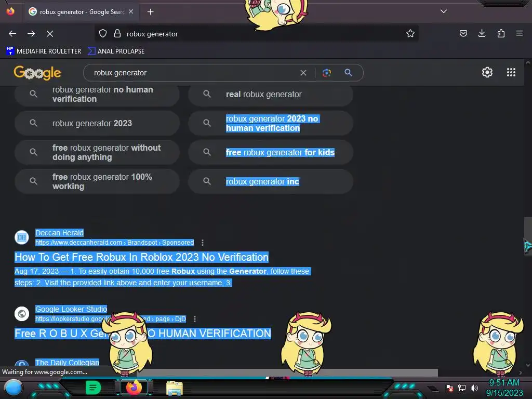Open the Pocket save icon
The height and width of the screenshot is (399, 532).
coord(463,34)
